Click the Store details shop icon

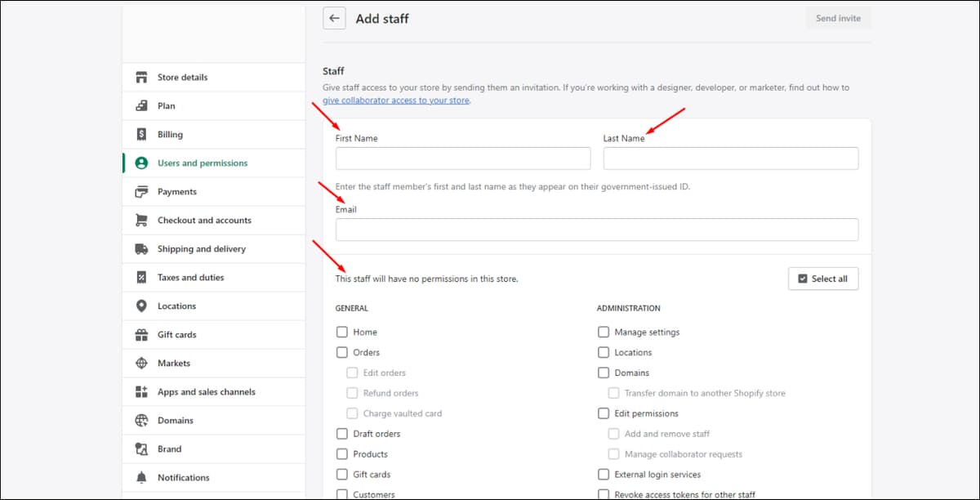pos(141,78)
